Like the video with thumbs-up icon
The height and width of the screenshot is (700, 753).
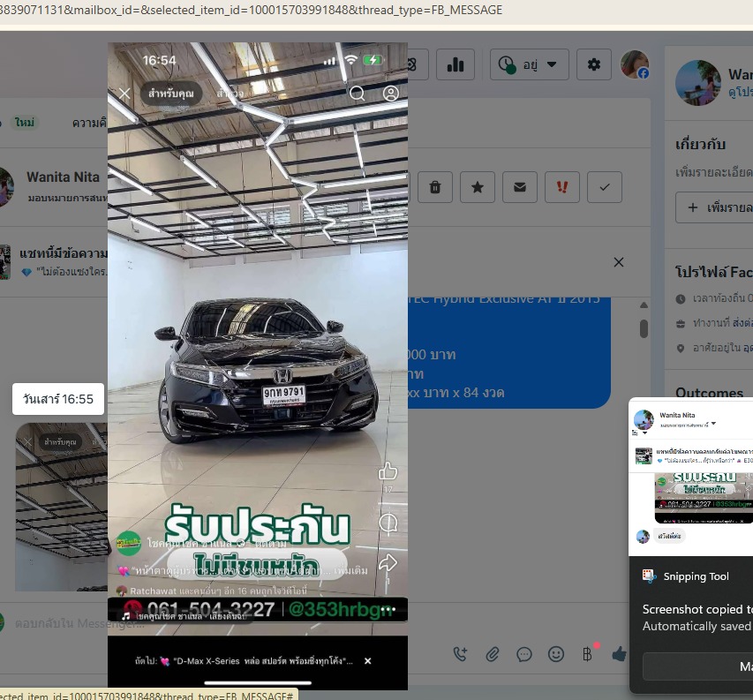(388, 471)
